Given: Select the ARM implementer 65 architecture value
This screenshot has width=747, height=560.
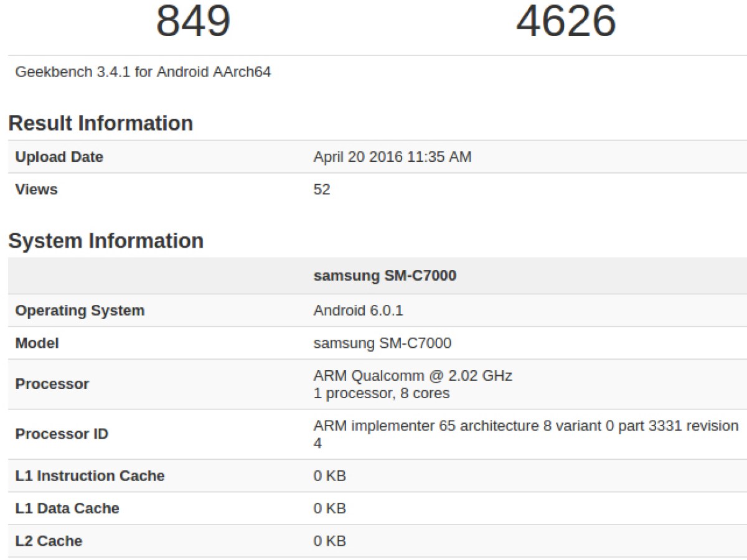Looking at the screenshot, I should (x=526, y=434).
